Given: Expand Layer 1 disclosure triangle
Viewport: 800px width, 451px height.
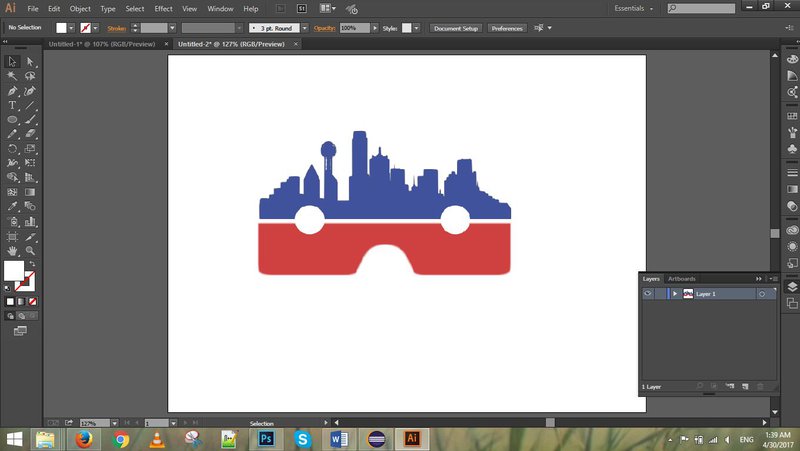Looking at the screenshot, I should [675, 294].
